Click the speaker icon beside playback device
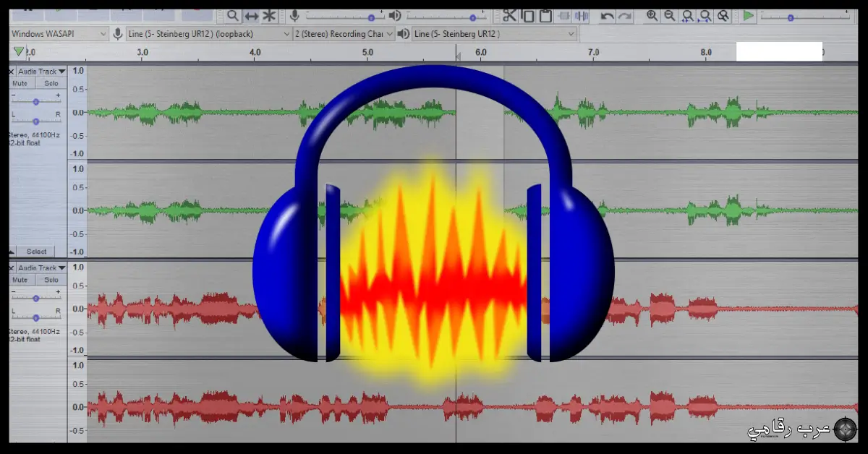The image size is (868, 454). [404, 33]
